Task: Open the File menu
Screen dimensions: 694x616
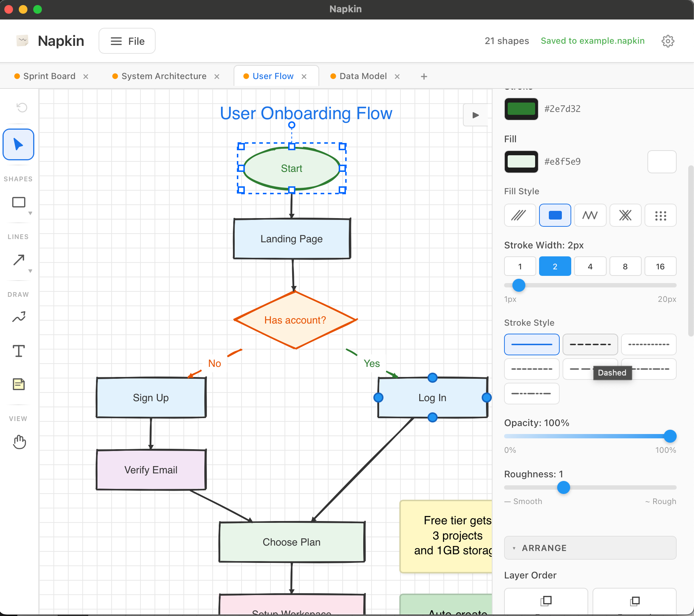Action: 127,41
